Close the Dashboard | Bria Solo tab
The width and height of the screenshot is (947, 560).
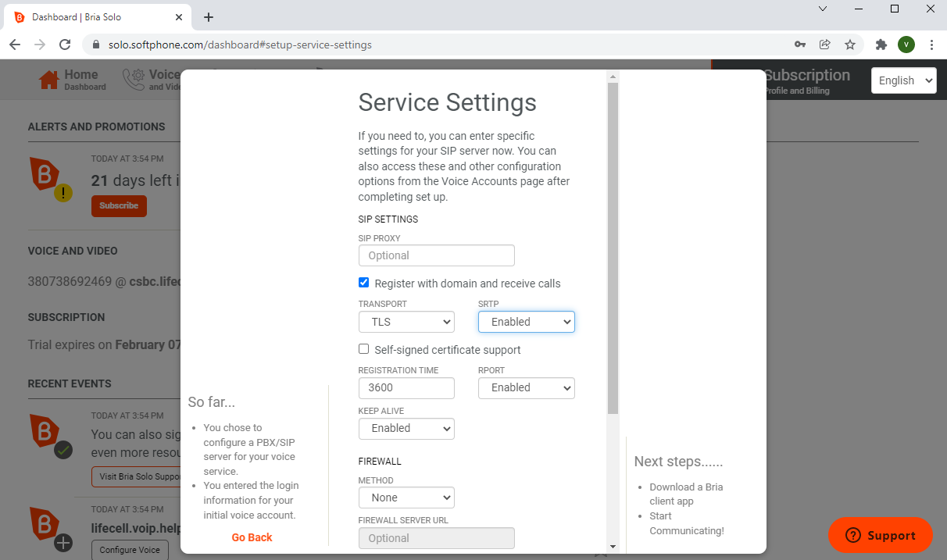[180, 17]
